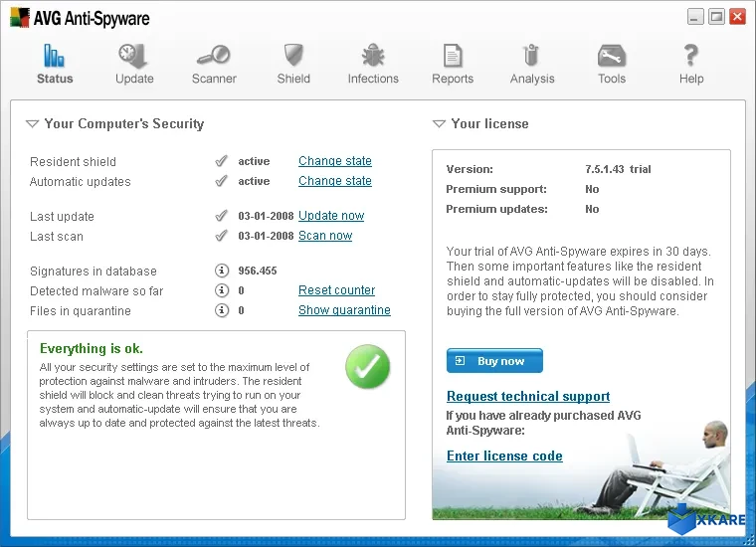756x547 pixels.
Task: Click the Files in quarantine label
Action: tap(80, 311)
